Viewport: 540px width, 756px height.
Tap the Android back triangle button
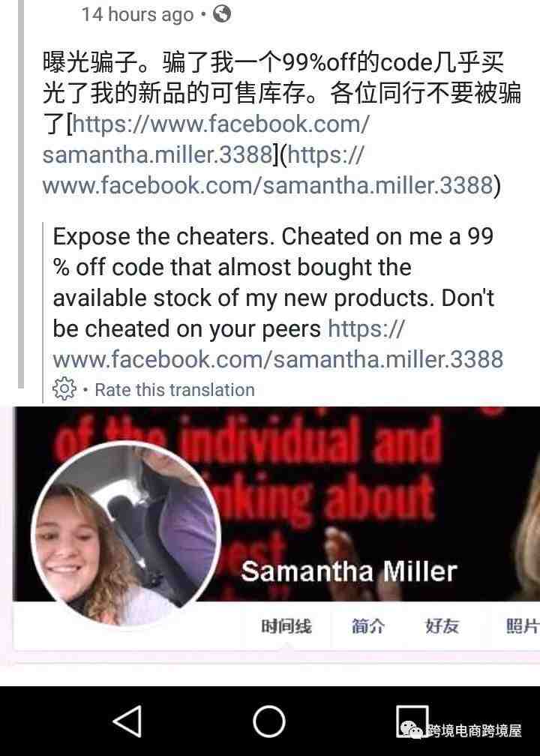click(127, 721)
